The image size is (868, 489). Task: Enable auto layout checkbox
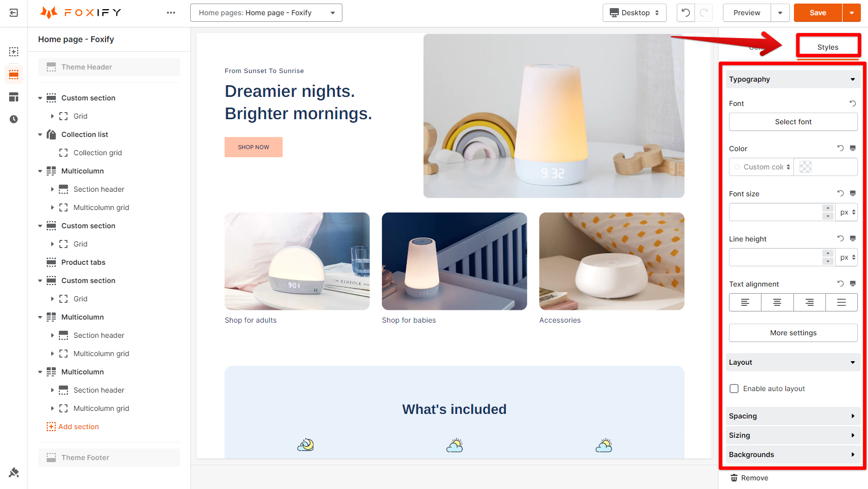point(734,389)
